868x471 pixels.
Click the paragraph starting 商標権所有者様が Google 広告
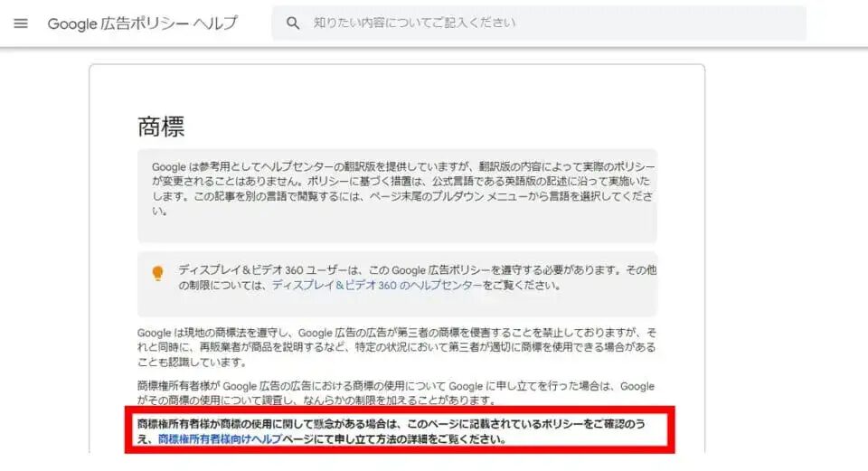[x=396, y=393]
